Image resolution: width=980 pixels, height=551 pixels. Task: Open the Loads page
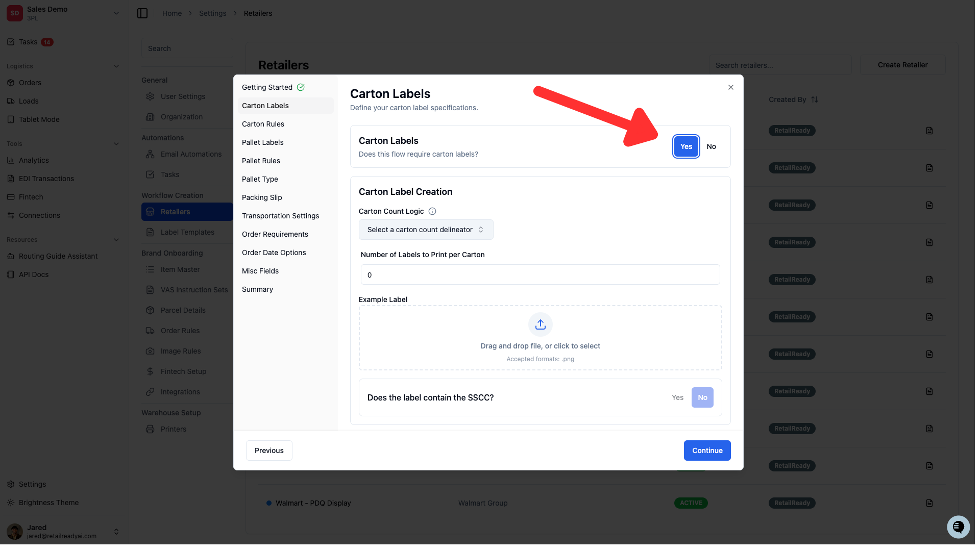click(29, 101)
